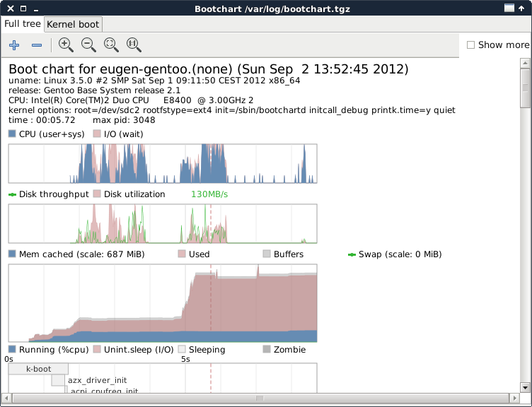Click the CPU Intel Core2 Duo line
This screenshot has height=407, width=532.
131,100
